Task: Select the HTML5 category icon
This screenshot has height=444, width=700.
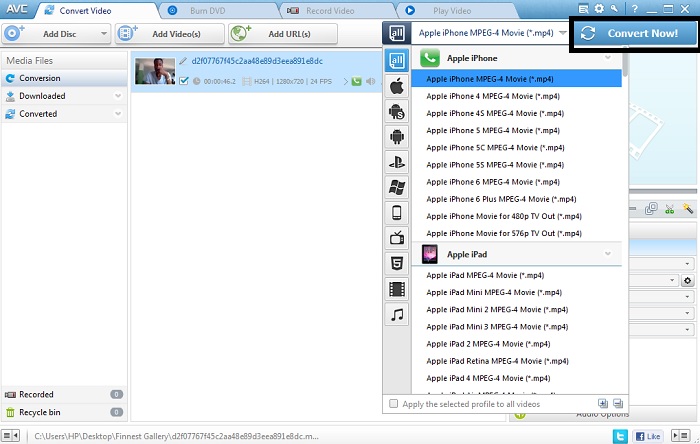Action: [396, 264]
